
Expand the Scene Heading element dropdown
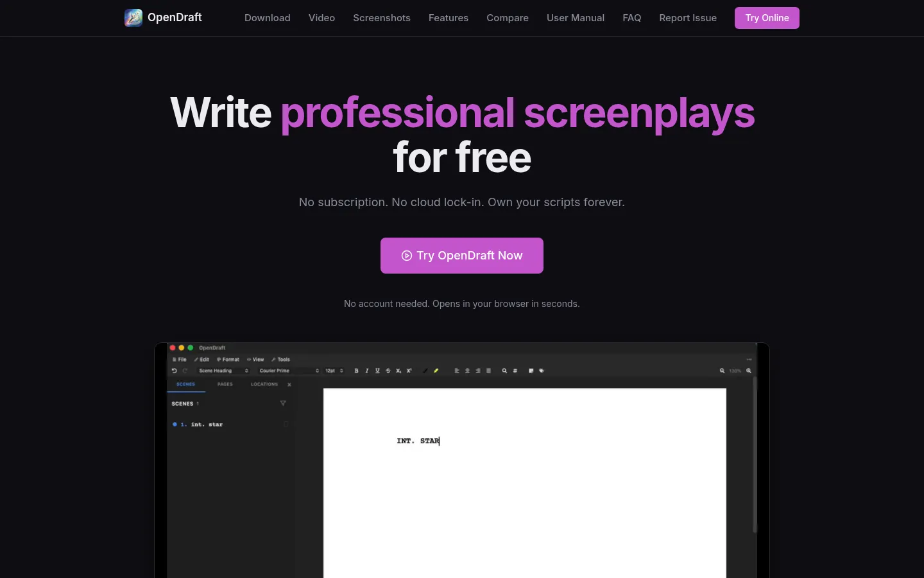(x=223, y=371)
